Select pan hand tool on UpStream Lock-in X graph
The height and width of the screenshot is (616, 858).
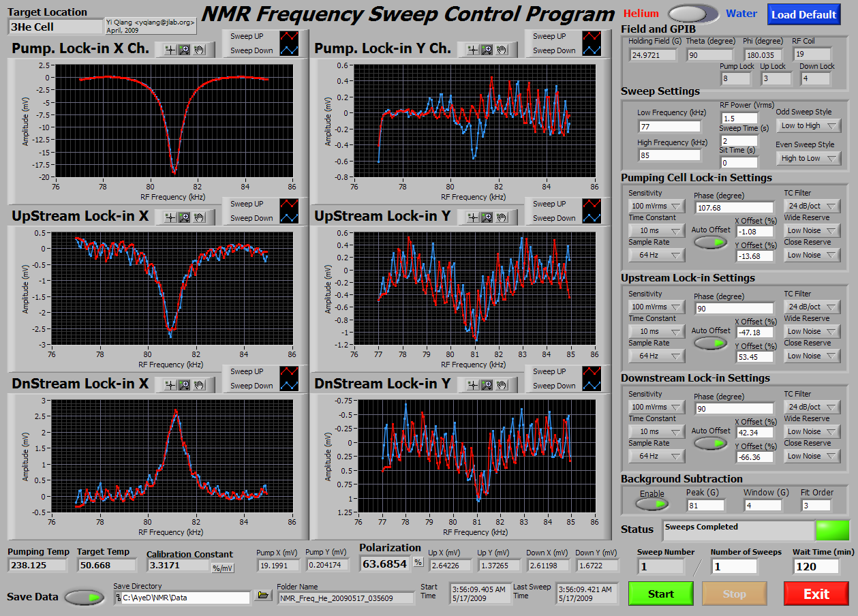tap(200, 217)
